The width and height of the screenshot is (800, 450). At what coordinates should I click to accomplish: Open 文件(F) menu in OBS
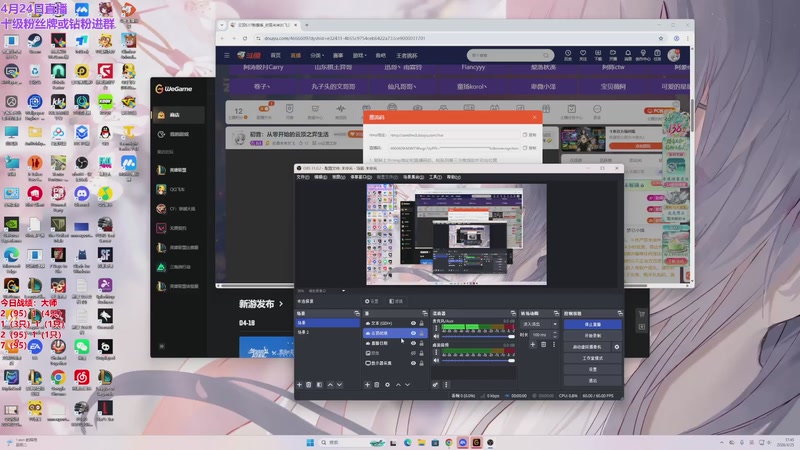point(303,177)
